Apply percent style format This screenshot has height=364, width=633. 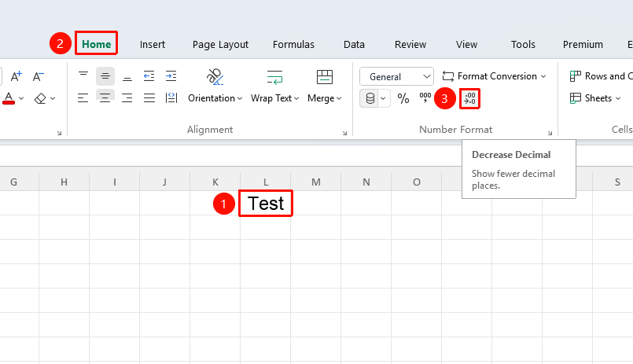point(403,98)
